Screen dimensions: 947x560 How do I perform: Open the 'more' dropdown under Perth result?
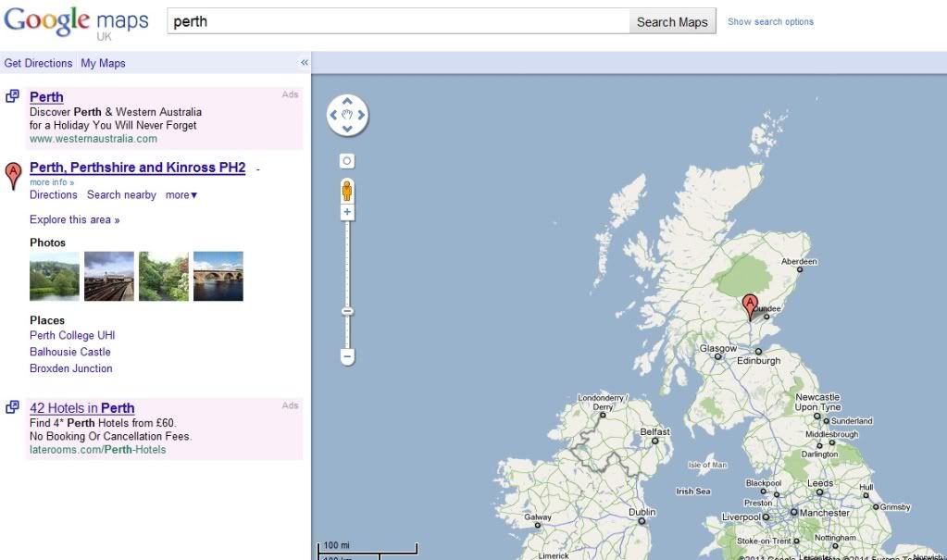tap(181, 195)
